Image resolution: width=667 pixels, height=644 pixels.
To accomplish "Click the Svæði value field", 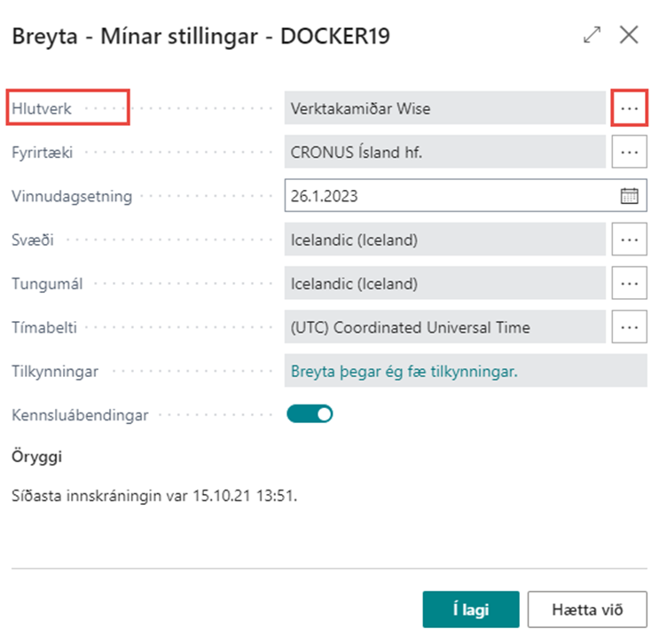I will [444, 240].
